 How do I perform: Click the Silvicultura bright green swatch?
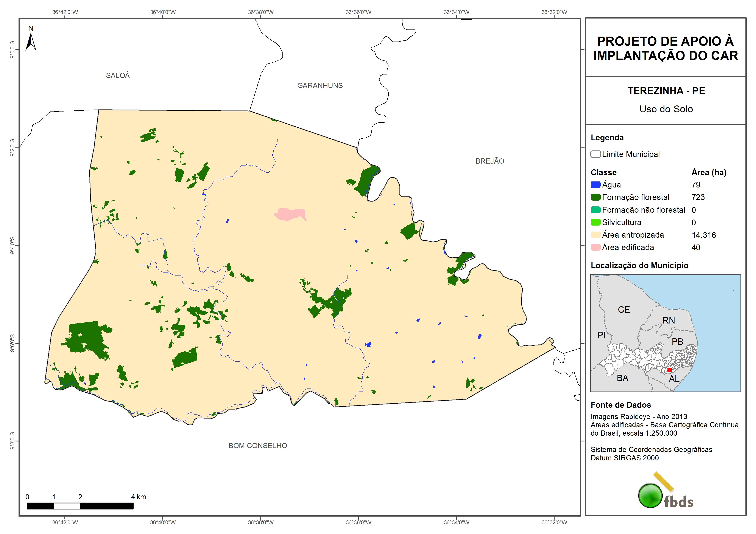pos(595,222)
